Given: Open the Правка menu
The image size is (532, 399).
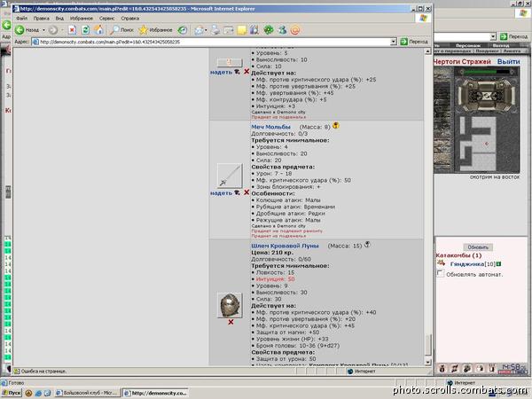Looking at the screenshot, I should point(42,19).
